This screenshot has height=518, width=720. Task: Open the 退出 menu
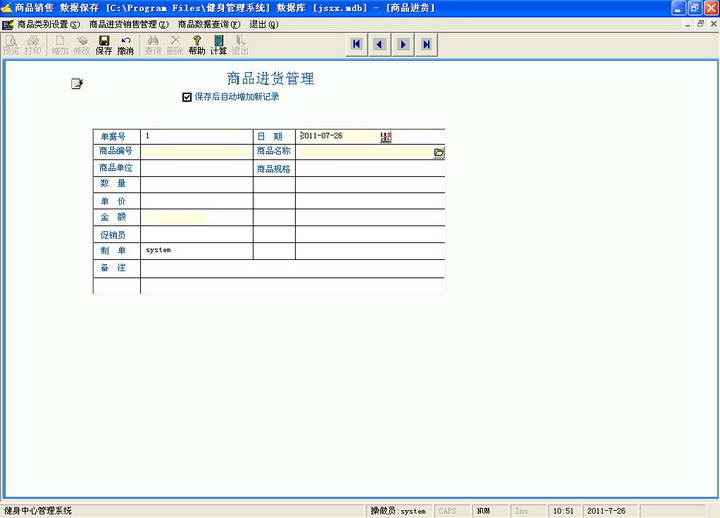264,24
